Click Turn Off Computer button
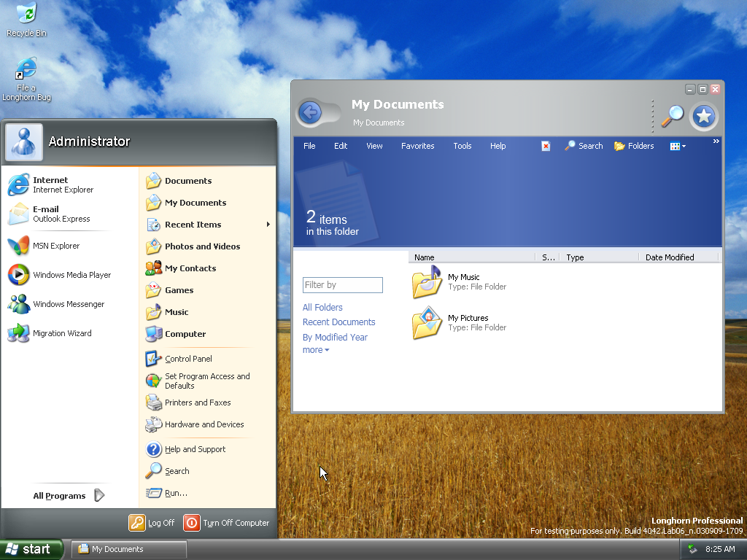The image size is (747, 560). pyautogui.click(x=226, y=523)
